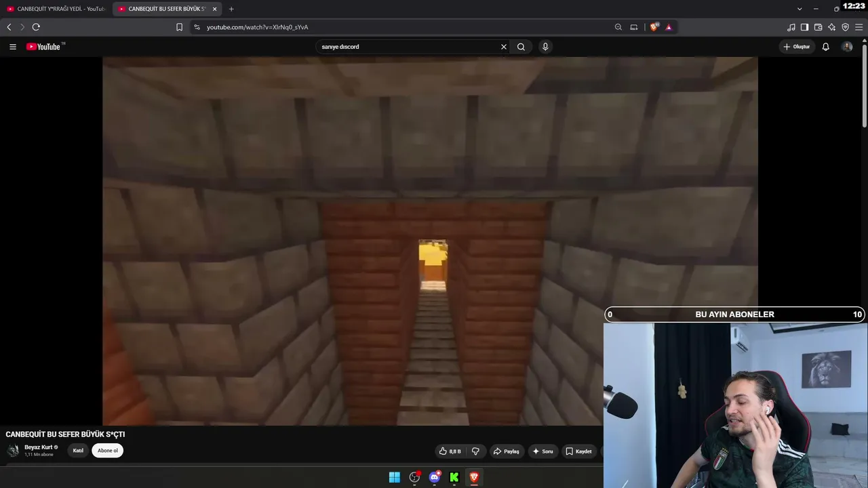The image size is (868, 488).
Task: Reload the current YouTube page
Action: (36, 27)
